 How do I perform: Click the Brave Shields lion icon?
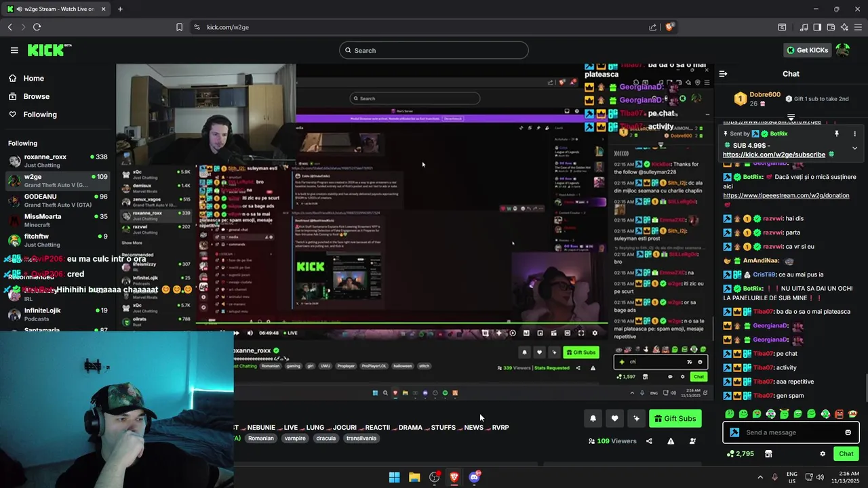(669, 27)
